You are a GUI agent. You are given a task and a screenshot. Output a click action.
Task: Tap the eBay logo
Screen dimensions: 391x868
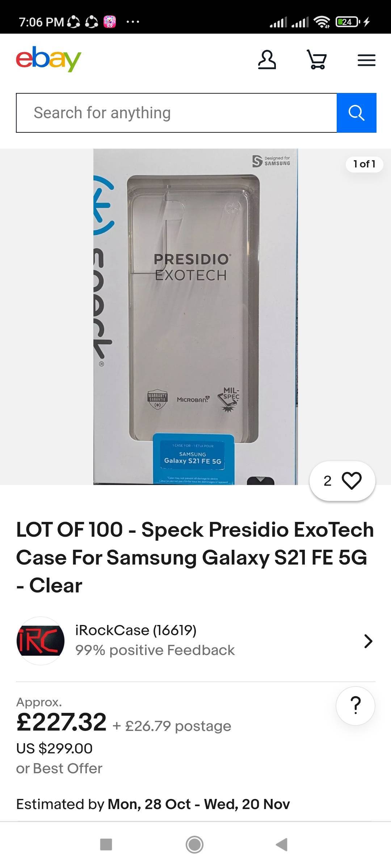point(49,59)
